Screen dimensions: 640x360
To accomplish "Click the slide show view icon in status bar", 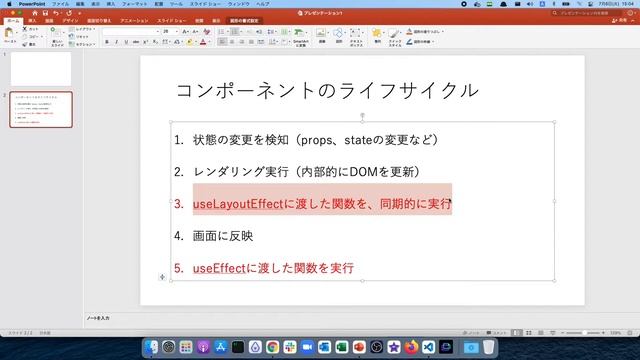I will tap(553, 333).
